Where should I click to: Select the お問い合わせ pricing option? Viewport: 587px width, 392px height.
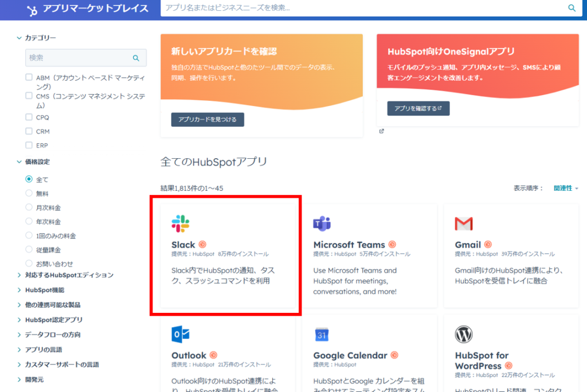click(29, 263)
